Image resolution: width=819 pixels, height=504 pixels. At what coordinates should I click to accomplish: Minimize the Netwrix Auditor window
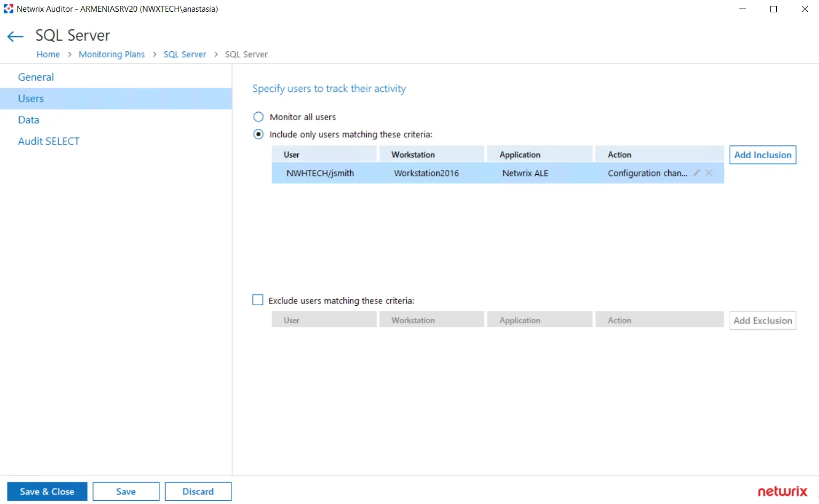coord(743,9)
